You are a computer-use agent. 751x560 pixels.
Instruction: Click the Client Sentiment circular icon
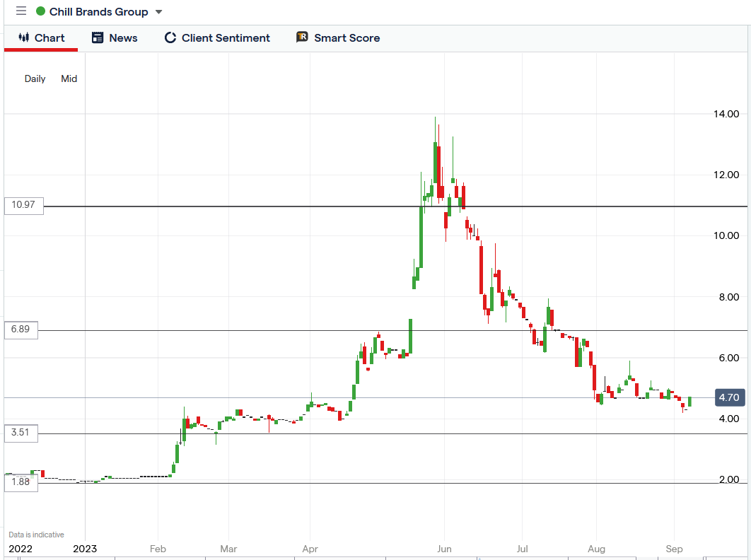click(x=170, y=37)
